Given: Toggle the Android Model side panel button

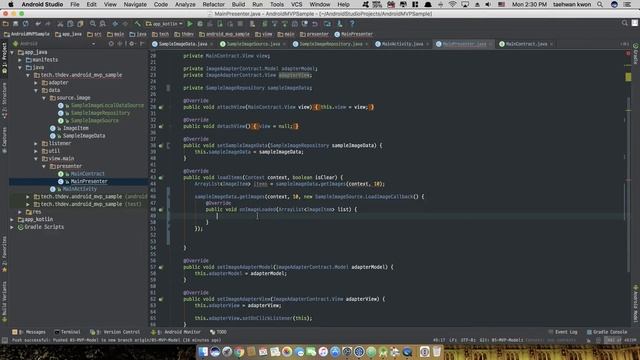Looking at the screenshot, I should pyautogui.click(x=636, y=304).
